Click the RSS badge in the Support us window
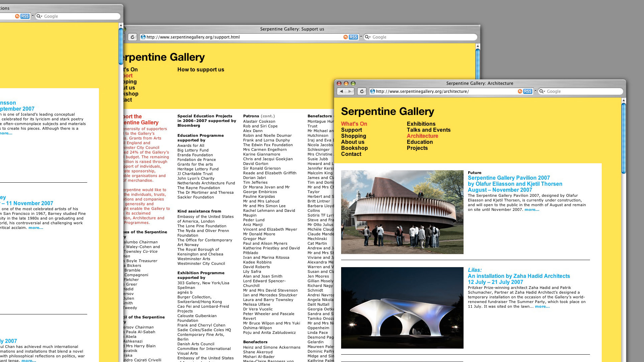Screen dimensions: 644x362 tap(353, 37)
